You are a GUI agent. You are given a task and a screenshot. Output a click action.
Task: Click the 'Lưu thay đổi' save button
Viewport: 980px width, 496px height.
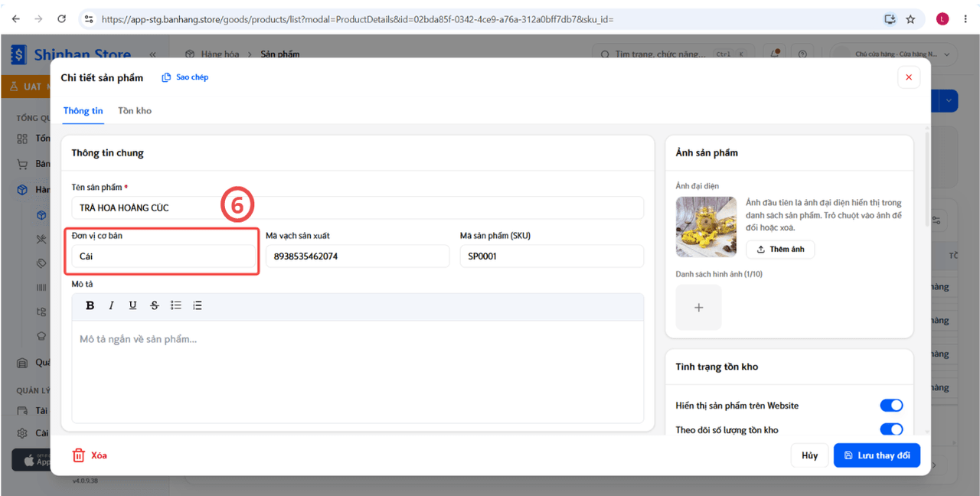pos(877,455)
